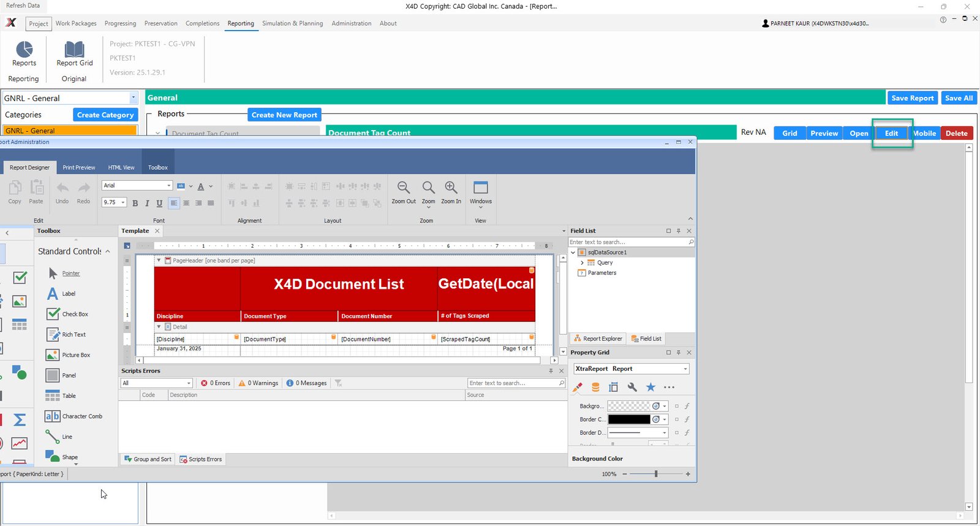Click the Save Report button
The image size is (980, 526).
912,98
